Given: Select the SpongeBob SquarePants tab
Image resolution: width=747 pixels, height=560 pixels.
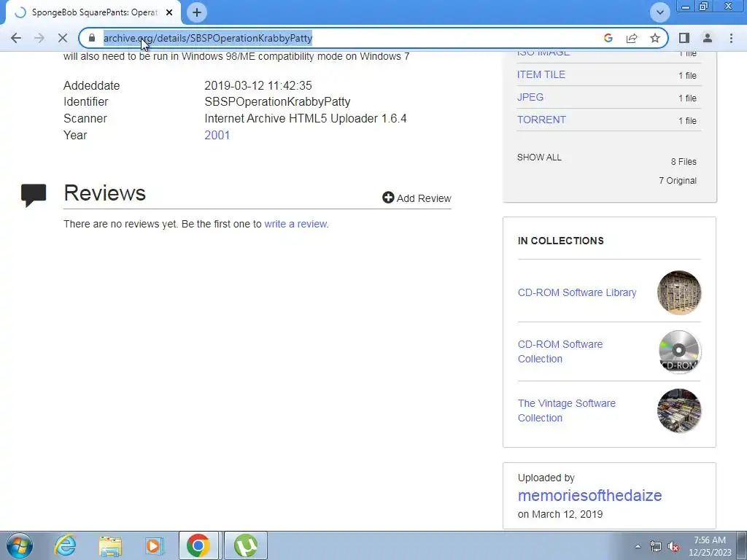Looking at the screenshot, I should click(93, 12).
